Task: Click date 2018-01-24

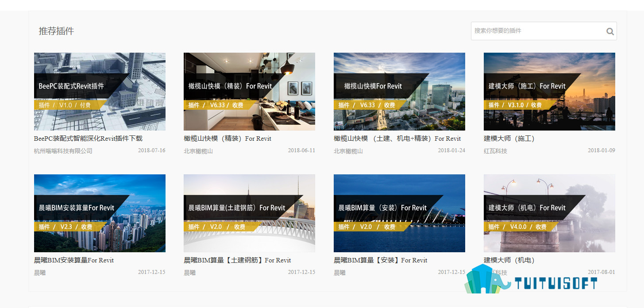Action: 451,150
